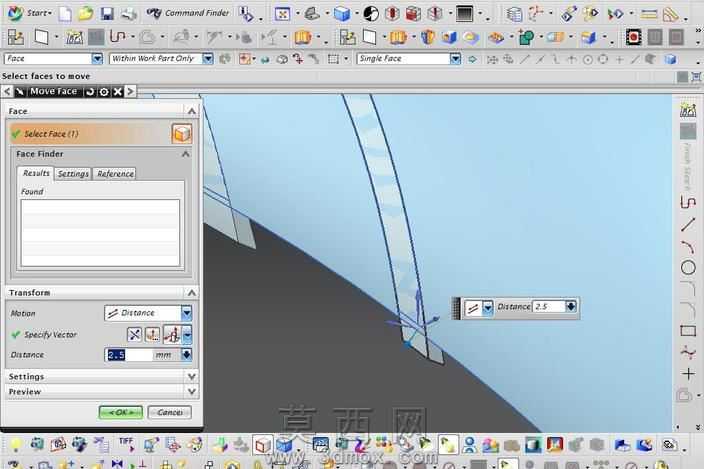
Task: Switch to the Results tab
Action: point(35,173)
